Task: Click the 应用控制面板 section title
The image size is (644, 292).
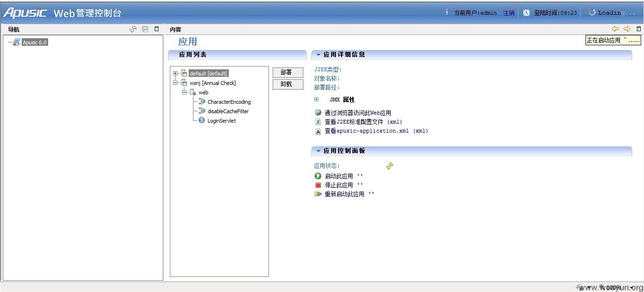Action: click(x=344, y=151)
